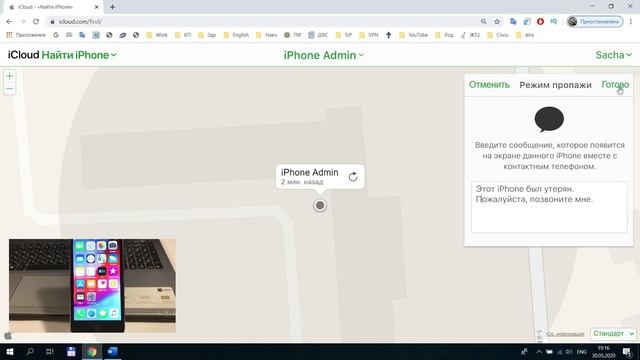This screenshot has width=640, height=360.
Task: Switch to Chrome on the taskbar
Action: (92, 351)
